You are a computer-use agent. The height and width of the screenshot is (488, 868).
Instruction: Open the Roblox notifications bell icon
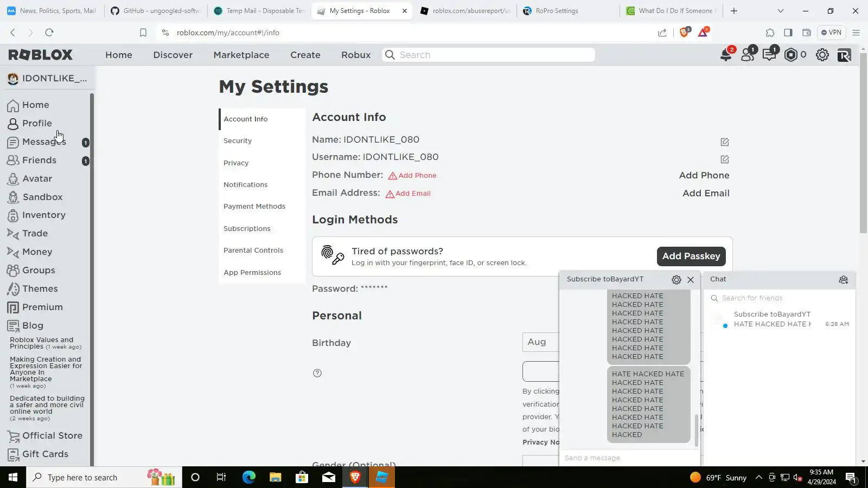[x=726, y=55]
